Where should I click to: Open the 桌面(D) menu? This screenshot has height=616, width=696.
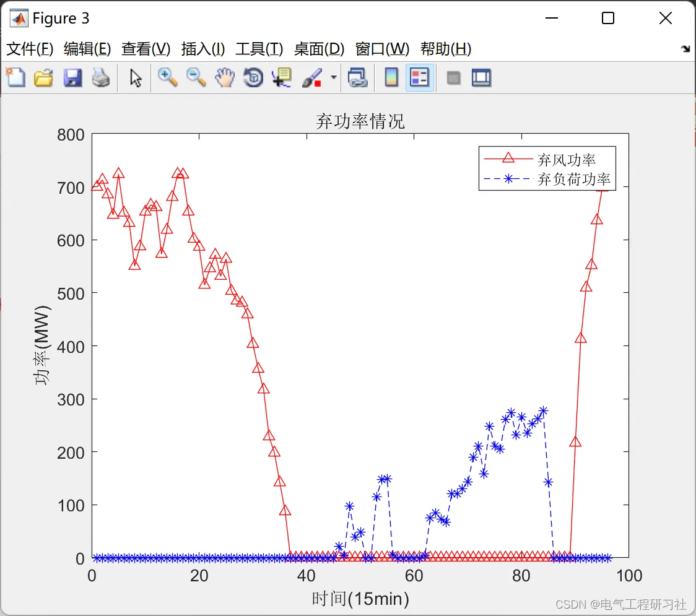(x=319, y=49)
